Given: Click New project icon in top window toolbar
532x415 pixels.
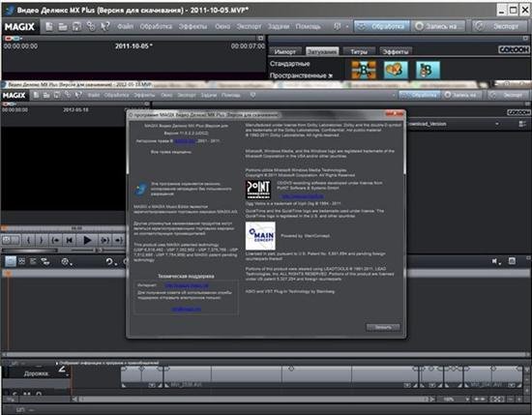Looking at the screenshot, I should click(49, 26).
